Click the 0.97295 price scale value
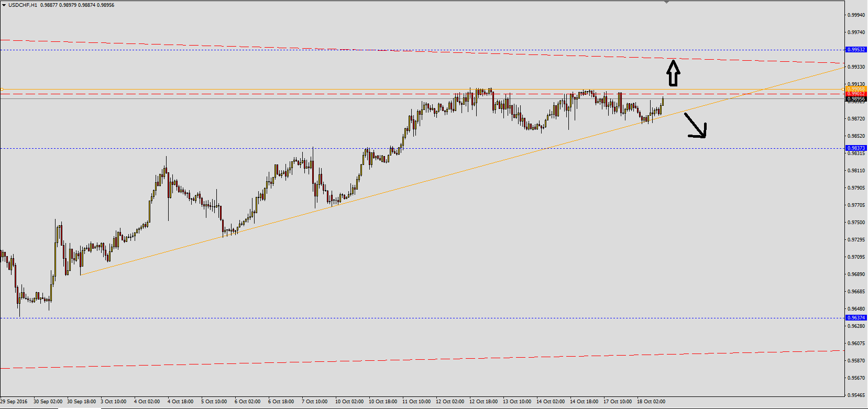Viewport: 868px width, 409px height. pos(856,240)
